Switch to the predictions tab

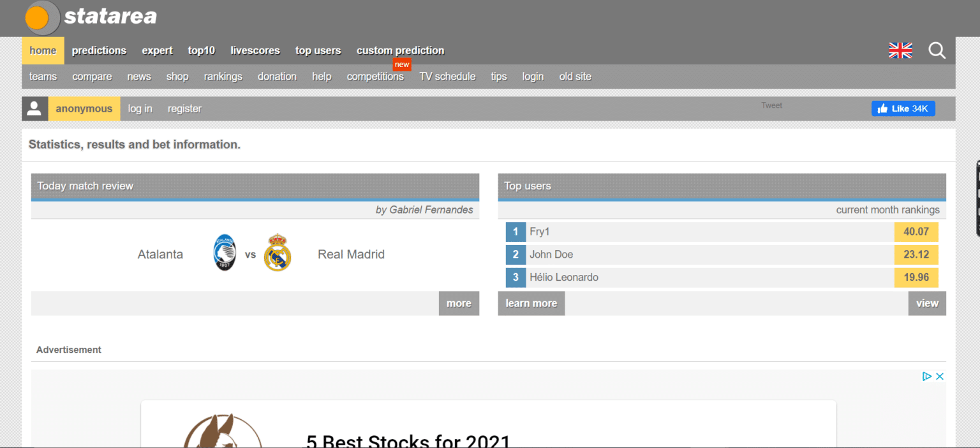(x=99, y=50)
